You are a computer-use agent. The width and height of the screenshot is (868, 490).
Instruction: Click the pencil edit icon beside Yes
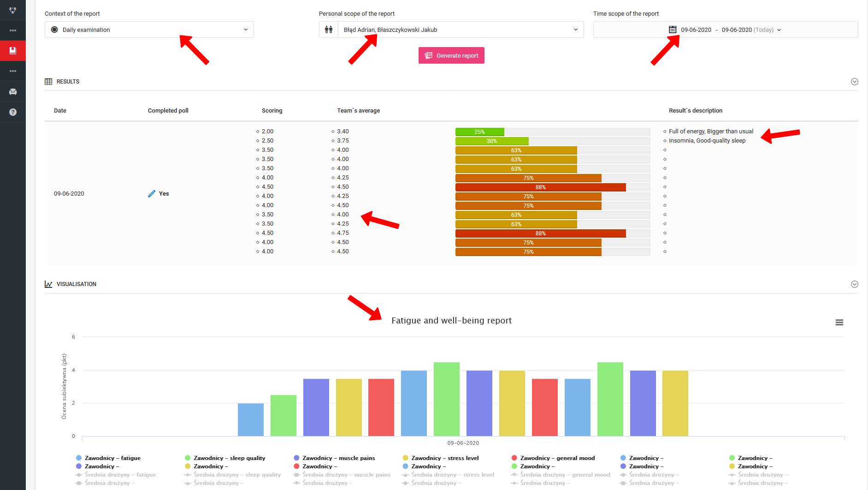click(x=152, y=194)
